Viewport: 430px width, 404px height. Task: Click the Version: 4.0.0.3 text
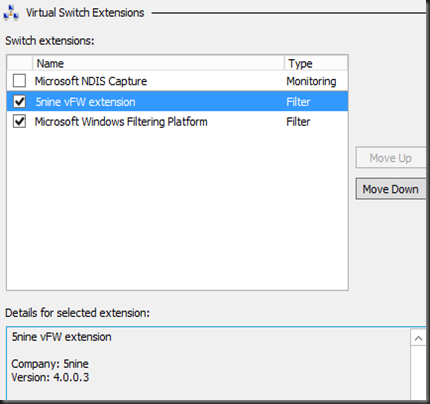(x=50, y=377)
